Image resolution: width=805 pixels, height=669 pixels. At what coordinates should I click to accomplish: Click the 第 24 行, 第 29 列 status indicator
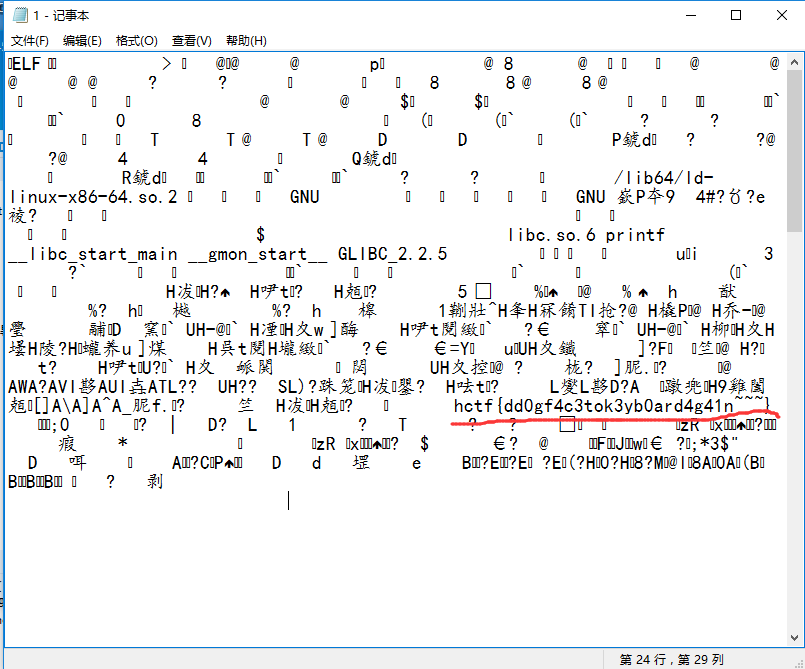click(x=670, y=660)
